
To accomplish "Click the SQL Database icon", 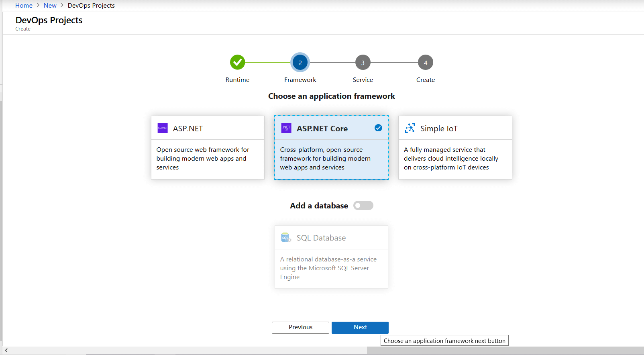I will 286,238.
